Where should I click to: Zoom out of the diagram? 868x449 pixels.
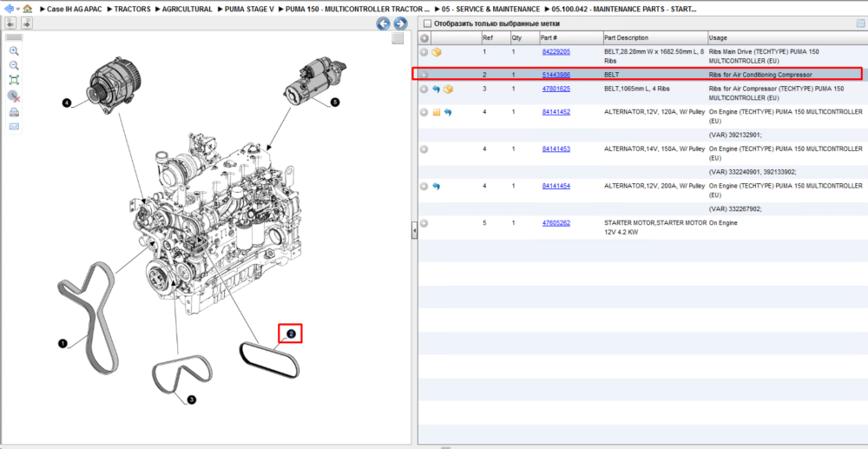(x=15, y=65)
